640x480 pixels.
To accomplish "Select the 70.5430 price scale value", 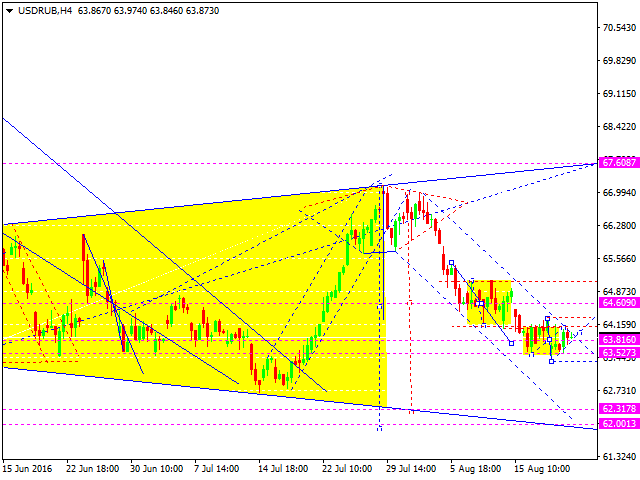I will click(x=620, y=28).
